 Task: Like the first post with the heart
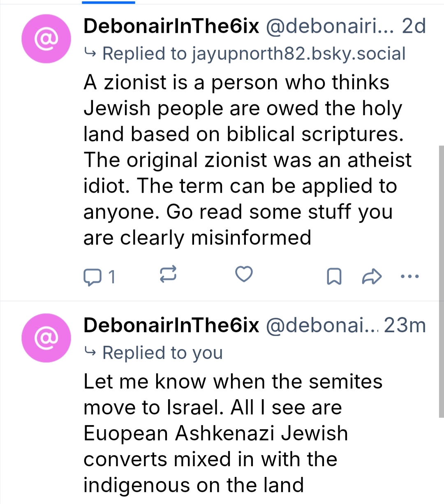pos(244,274)
